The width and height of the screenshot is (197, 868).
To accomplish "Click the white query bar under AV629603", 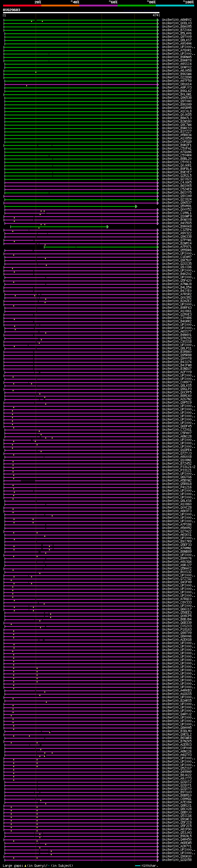I will click(x=81, y=12).
